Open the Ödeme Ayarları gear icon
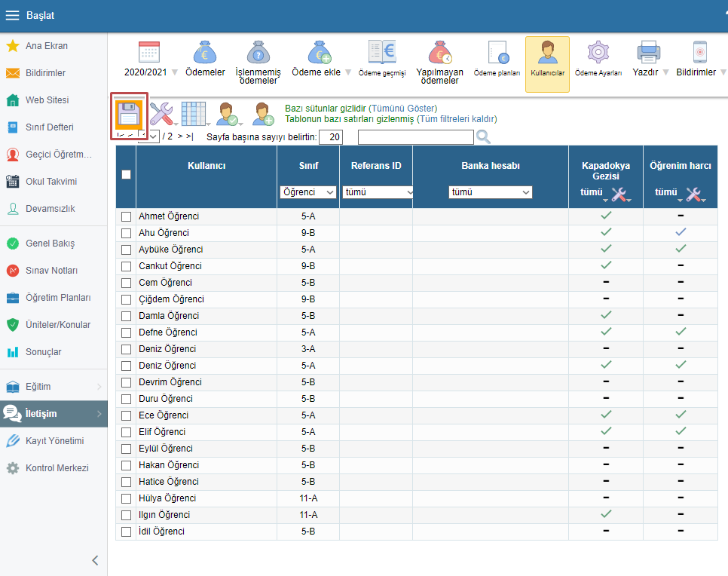Image resolution: width=728 pixels, height=576 pixels. click(x=598, y=53)
